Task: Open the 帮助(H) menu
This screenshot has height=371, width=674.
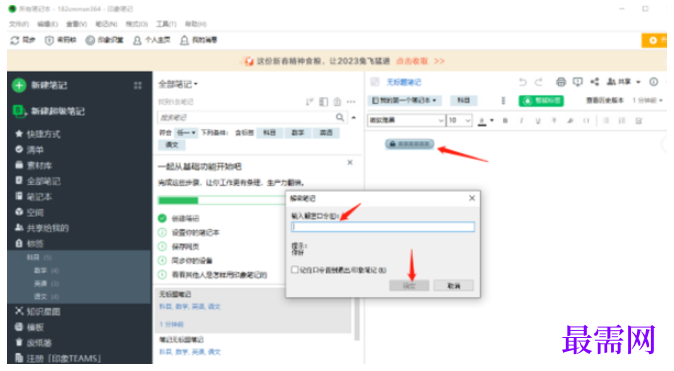Action: 196,24
